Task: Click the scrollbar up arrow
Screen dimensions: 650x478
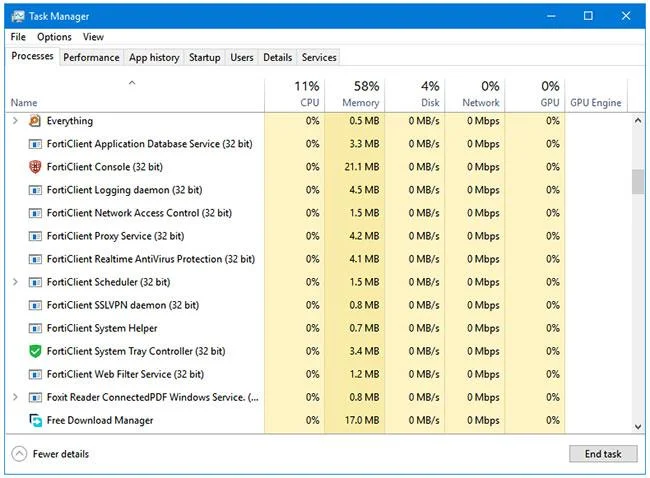Action: tap(638, 121)
